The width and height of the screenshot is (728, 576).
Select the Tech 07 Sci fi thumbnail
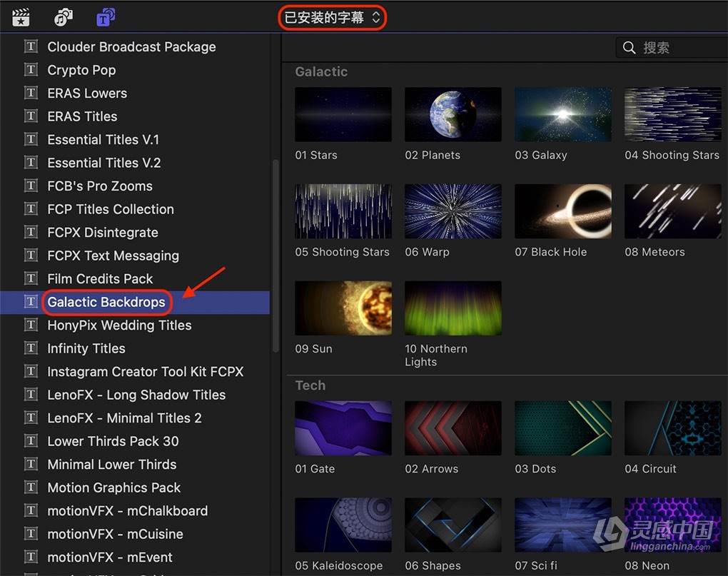563,525
